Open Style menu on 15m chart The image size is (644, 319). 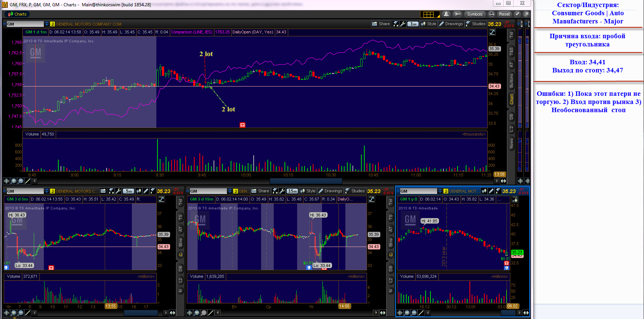308,191
